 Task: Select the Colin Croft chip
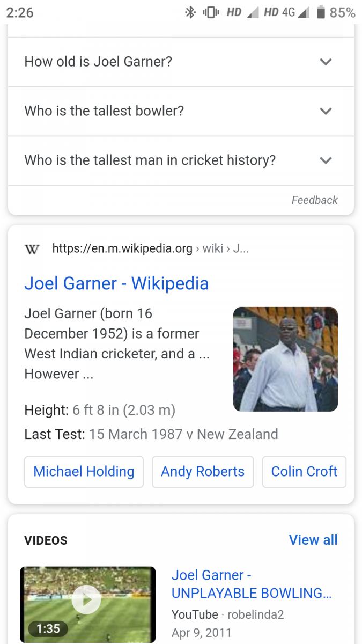pyautogui.click(x=304, y=472)
